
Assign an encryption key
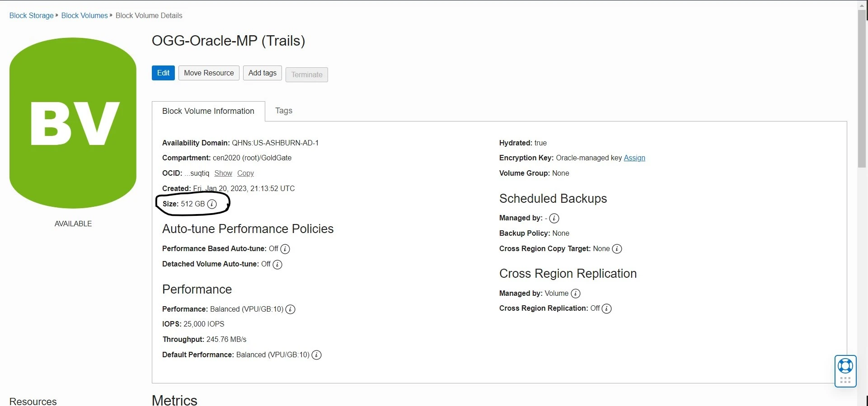[634, 158]
